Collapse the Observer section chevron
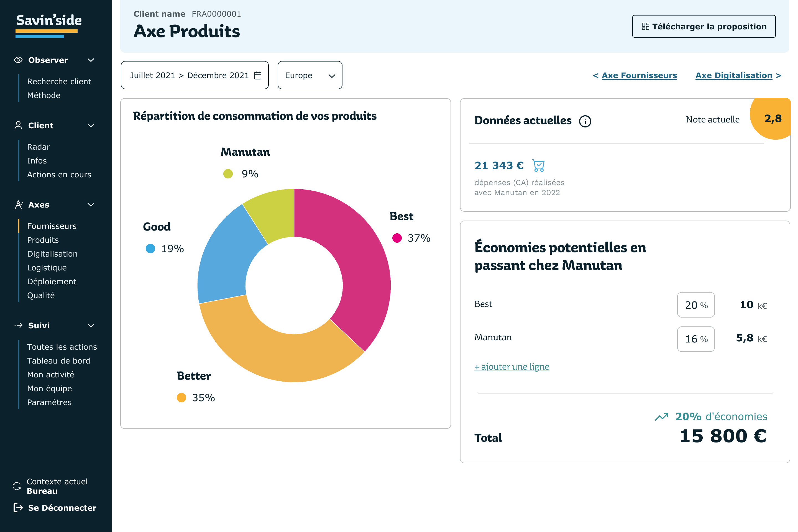Viewport: 798px width, 532px height. (x=91, y=60)
